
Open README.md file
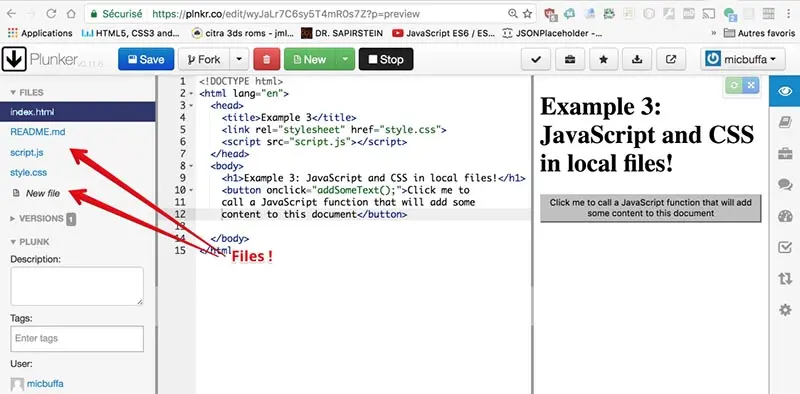38,132
